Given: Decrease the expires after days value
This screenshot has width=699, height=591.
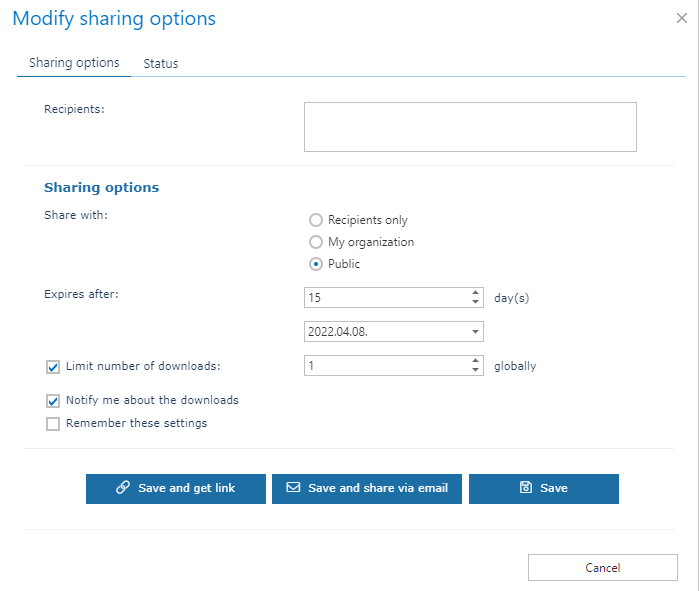Looking at the screenshot, I should point(475,302).
